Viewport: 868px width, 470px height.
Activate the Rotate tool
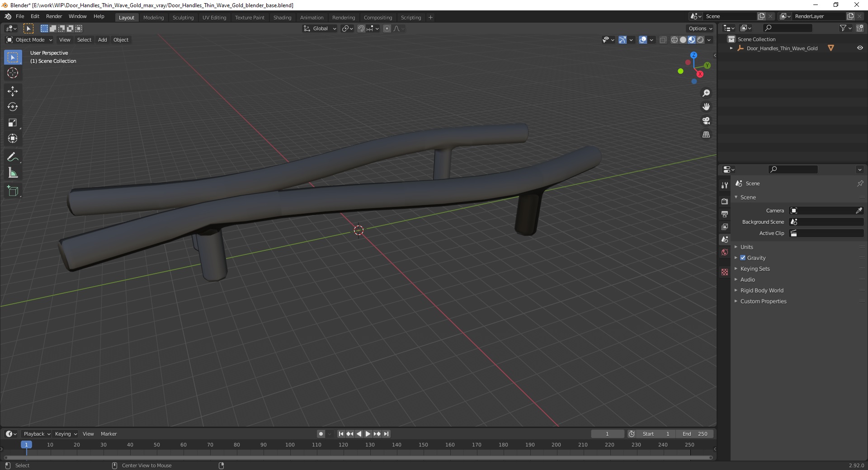[13, 107]
